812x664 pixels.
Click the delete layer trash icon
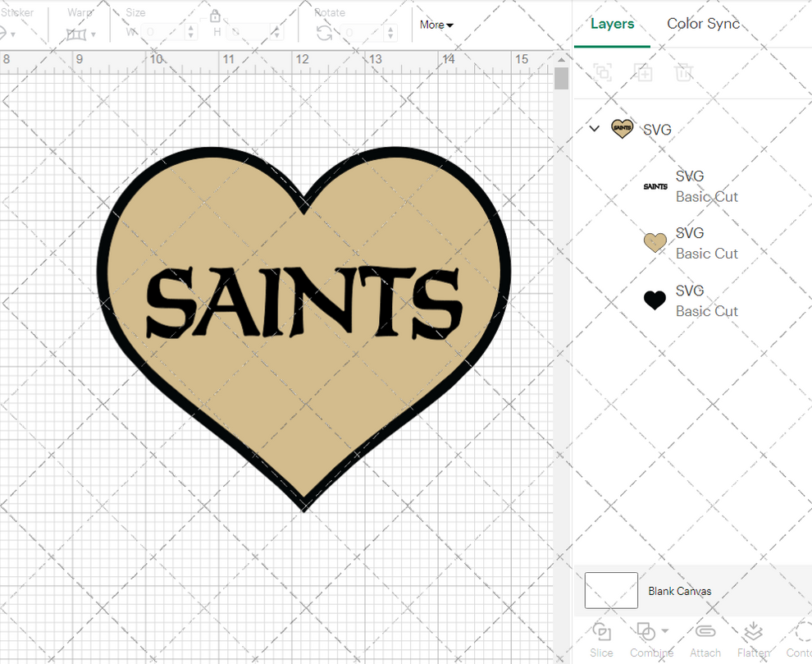coord(684,72)
